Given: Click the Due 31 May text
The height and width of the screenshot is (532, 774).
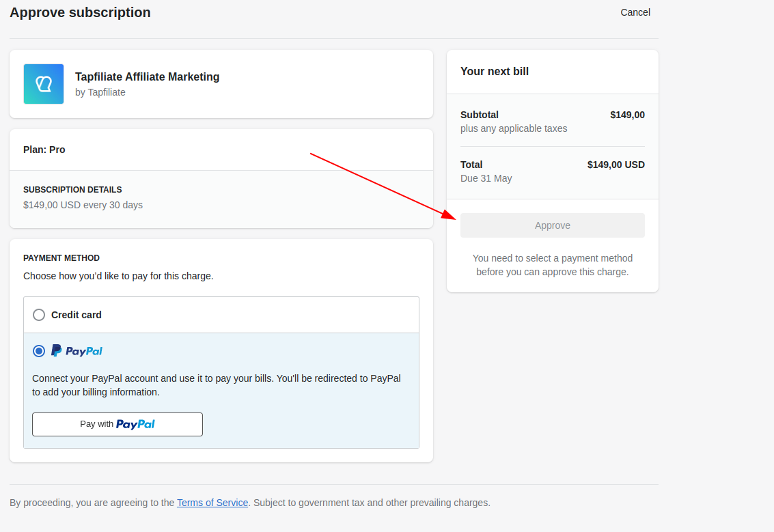Looking at the screenshot, I should (486, 178).
